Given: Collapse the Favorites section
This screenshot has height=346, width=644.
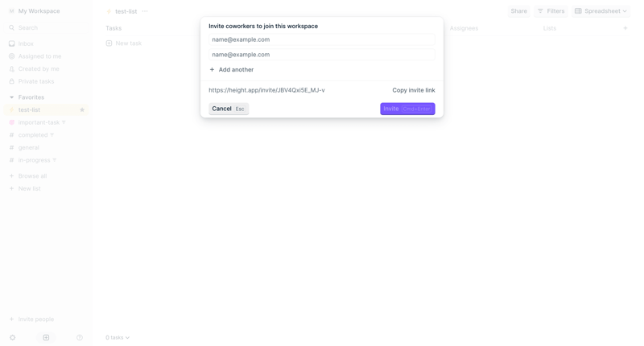Looking at the screenshot, I should (x=11, y=97).
